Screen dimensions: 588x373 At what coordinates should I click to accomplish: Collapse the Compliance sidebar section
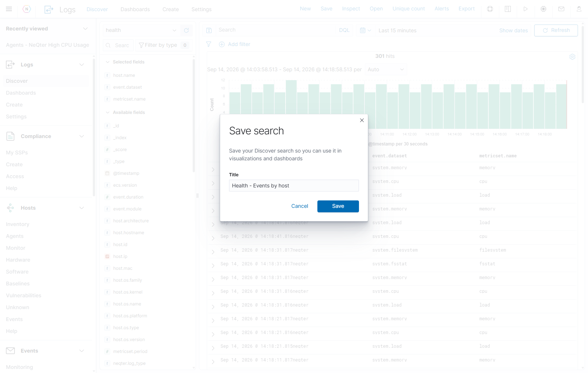click(82, 136)
